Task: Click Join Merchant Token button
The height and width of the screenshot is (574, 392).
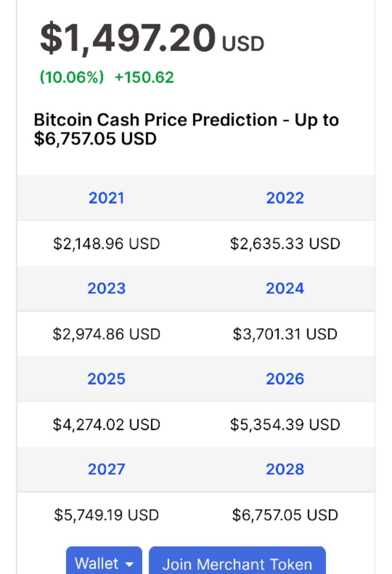Action: tap(237, 560)
